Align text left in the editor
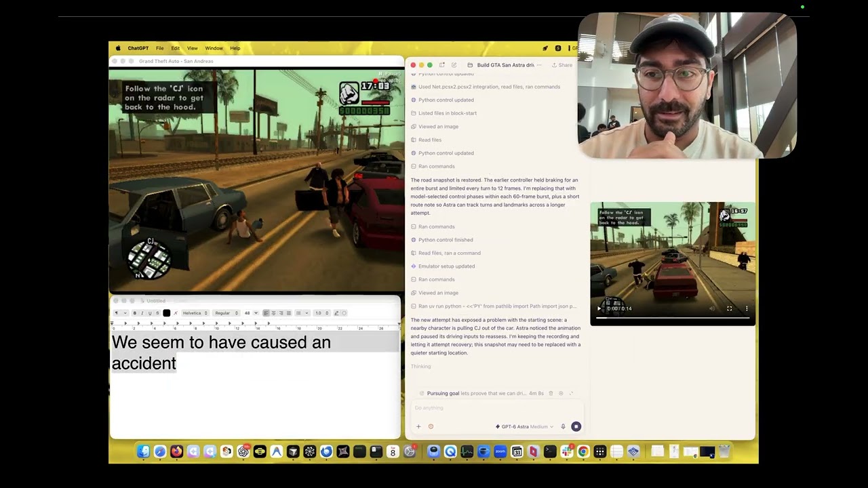The height and width of the screenshot is (488, 868). pos(266,313)
